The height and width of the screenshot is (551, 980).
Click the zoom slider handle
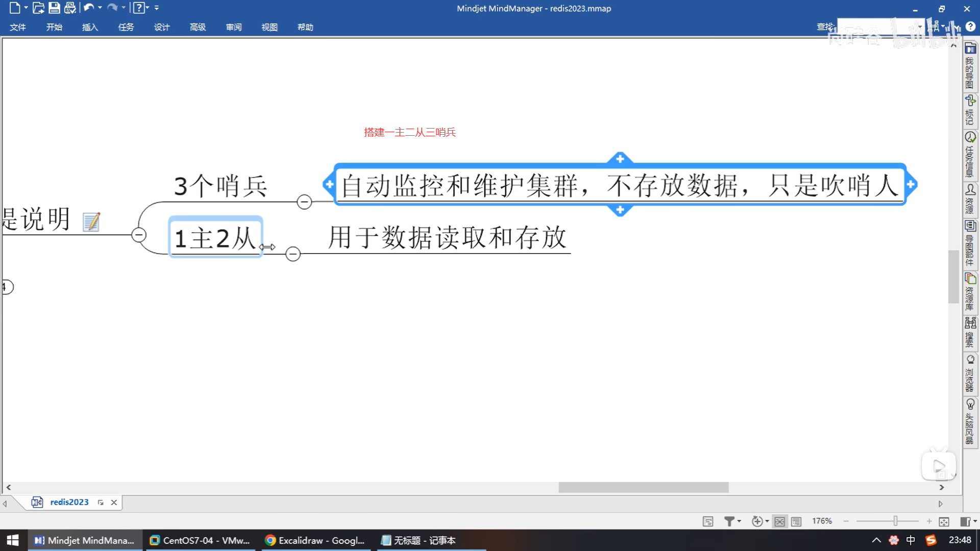pos(895,521)
